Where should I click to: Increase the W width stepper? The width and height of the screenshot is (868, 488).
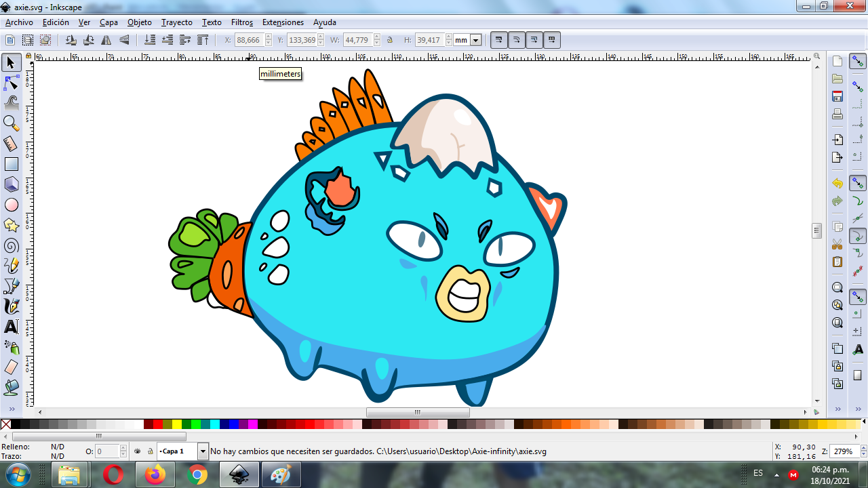click(x=377, y=37)
